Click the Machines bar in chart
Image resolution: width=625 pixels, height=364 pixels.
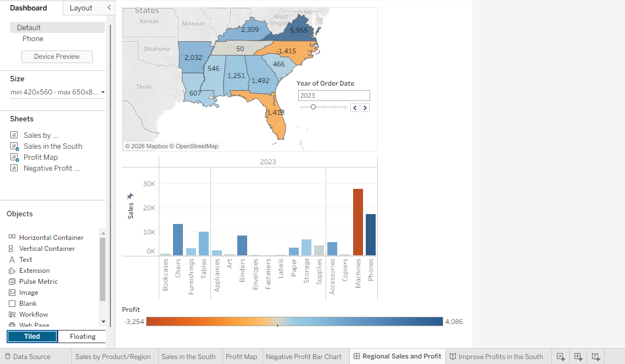click(x=358, y=222)
